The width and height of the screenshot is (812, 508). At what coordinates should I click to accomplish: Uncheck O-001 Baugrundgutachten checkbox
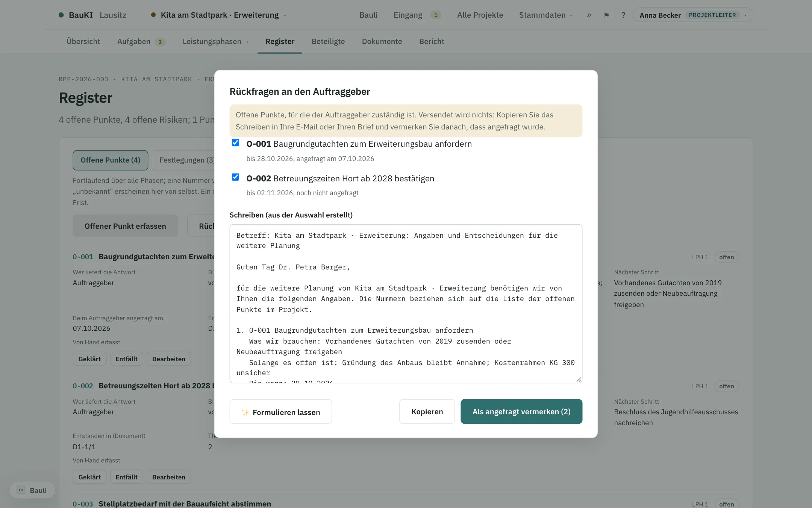(x=235, y=143)
